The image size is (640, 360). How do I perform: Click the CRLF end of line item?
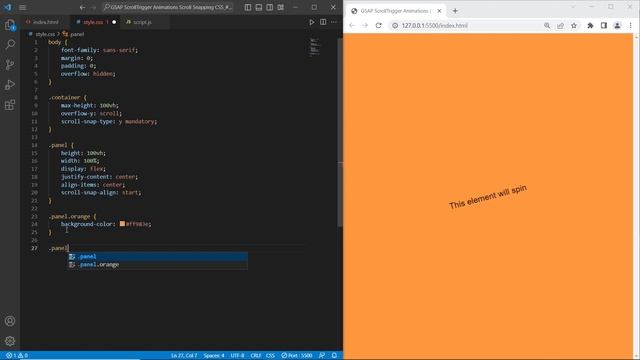(256, 356)
